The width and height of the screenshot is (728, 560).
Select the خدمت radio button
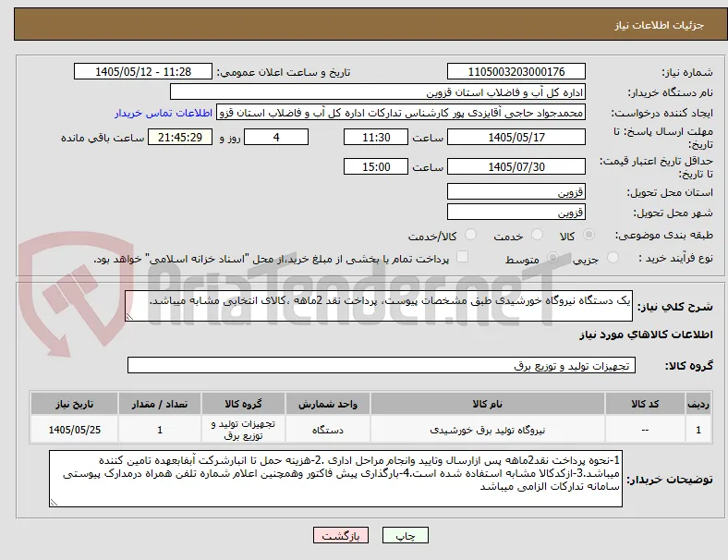coord(537,235)
